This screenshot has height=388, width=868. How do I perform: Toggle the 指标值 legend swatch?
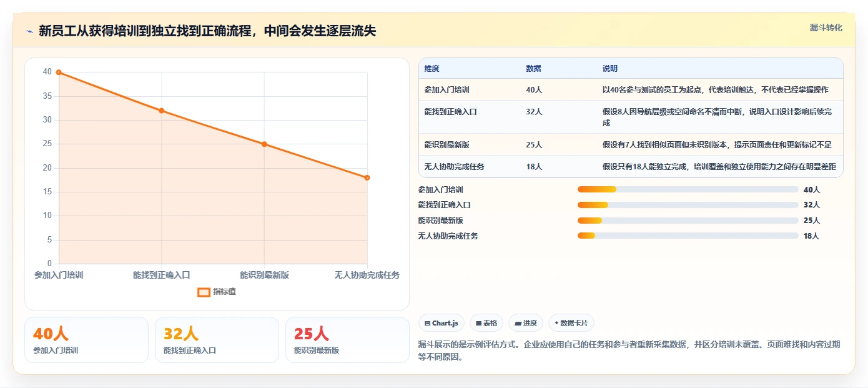point(204,292)
